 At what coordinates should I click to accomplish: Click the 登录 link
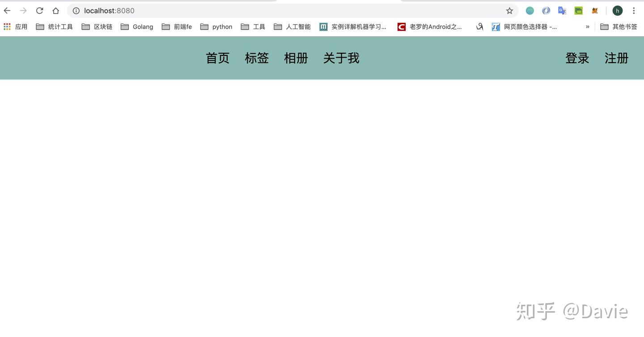point(577,58)
